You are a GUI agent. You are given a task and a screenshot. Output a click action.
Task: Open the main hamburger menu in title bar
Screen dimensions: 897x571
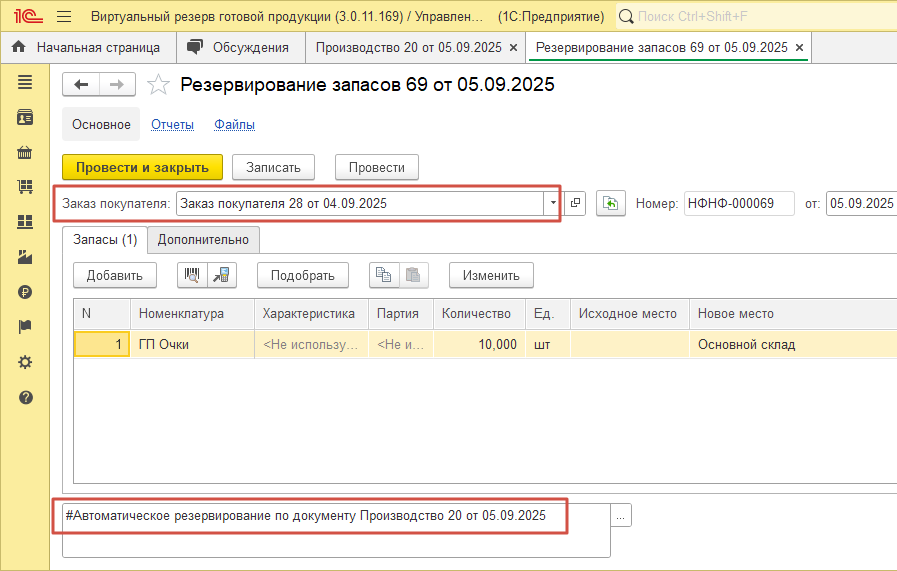point(64,17)
